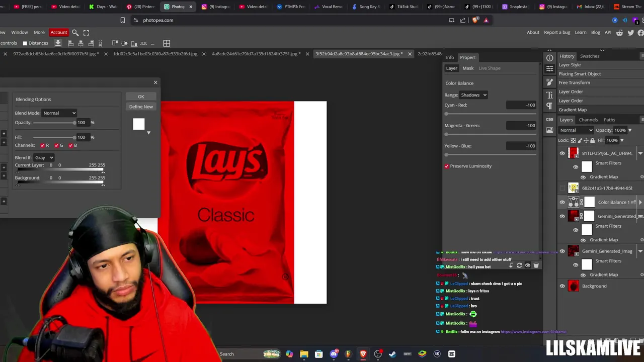Open the Learn link in the header
This screenshot has height=362, width=644.
[581, 33]
